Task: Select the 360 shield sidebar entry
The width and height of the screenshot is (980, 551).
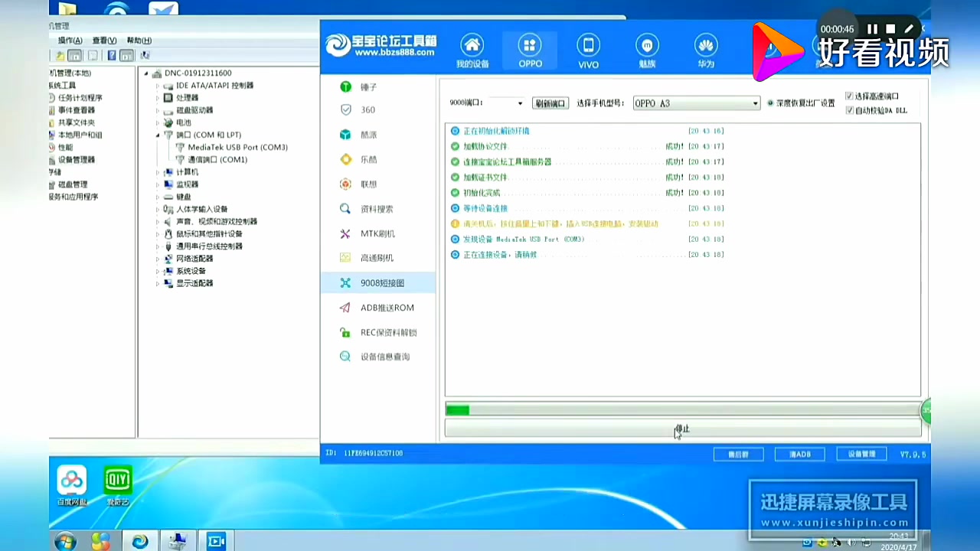Action: tap(378, 110)
